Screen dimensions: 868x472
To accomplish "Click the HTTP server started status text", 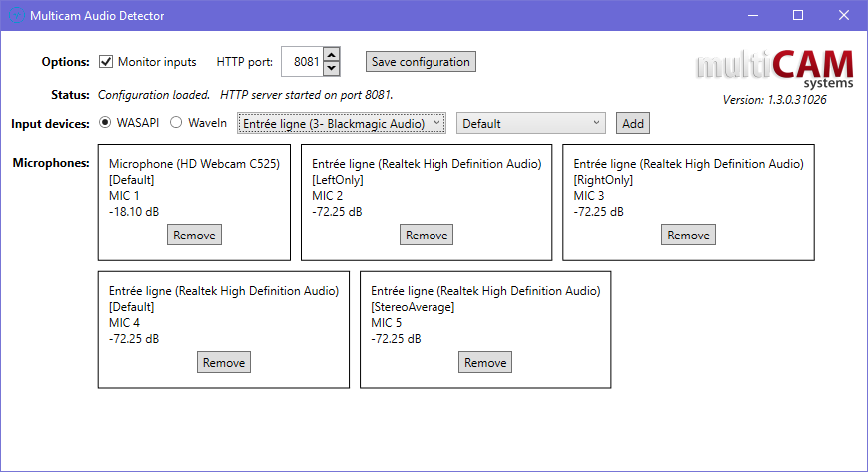I will coord(306,95).
